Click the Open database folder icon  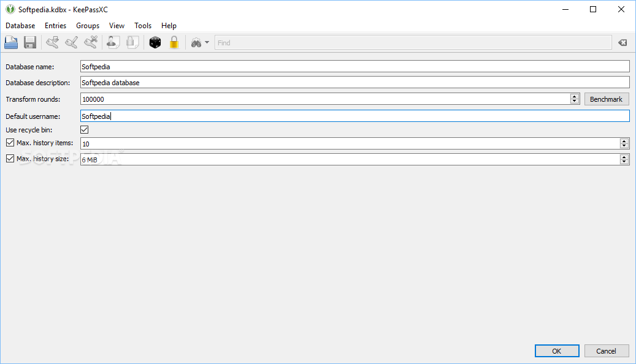11,42
